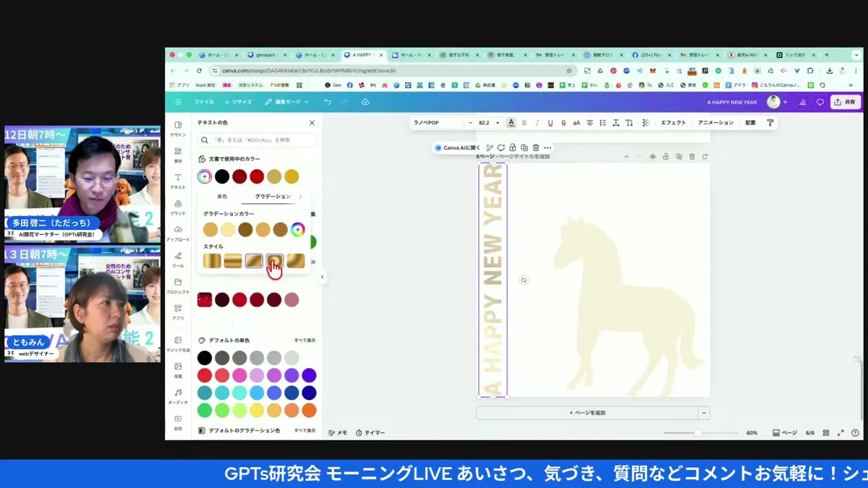Viewport: 868px width, 488px height.
Task: Open the メモ notes button
Action: (338, 432)
